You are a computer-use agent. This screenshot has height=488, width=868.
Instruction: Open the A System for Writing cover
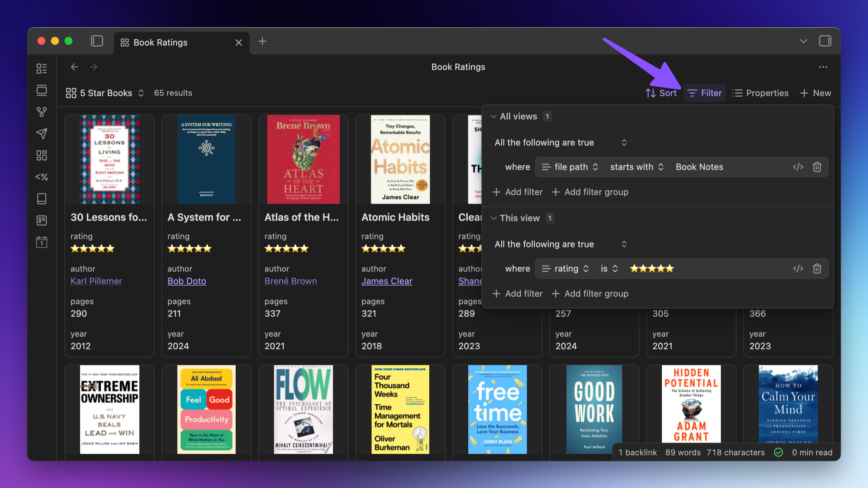tap(206, 159)
